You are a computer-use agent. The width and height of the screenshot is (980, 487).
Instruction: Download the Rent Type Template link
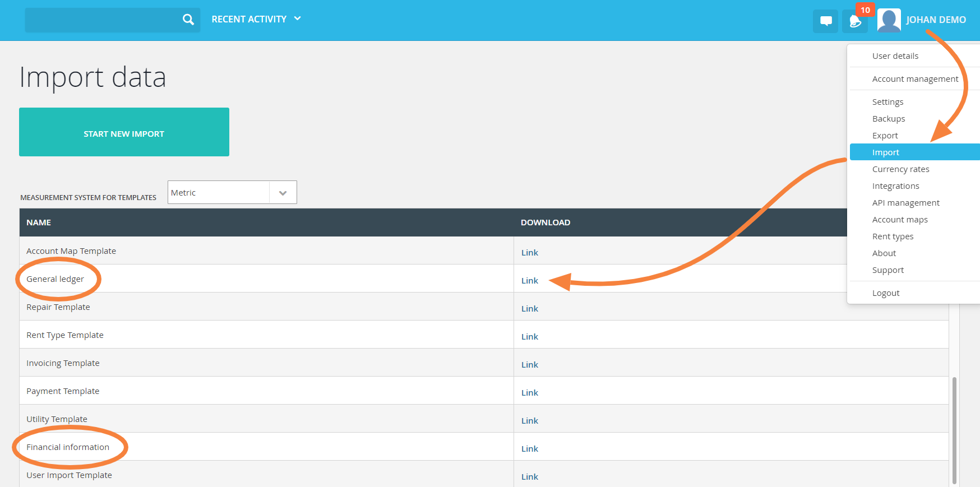529,337
